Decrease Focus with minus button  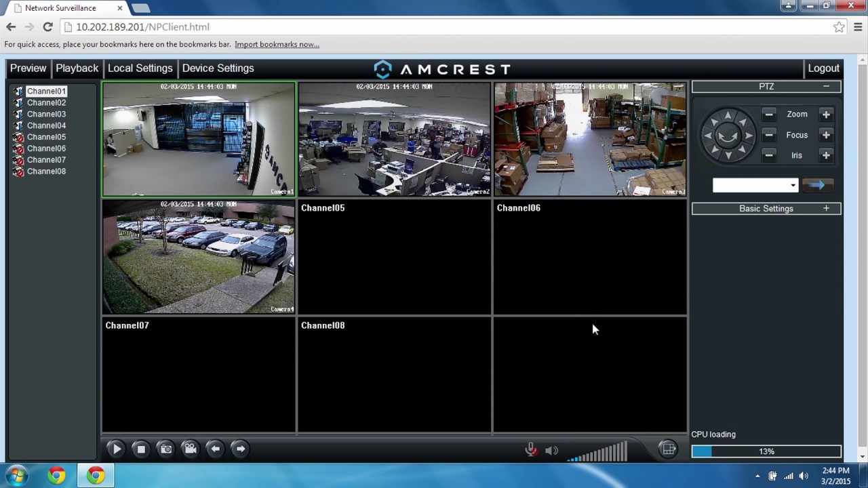click(x=768, y=135)
